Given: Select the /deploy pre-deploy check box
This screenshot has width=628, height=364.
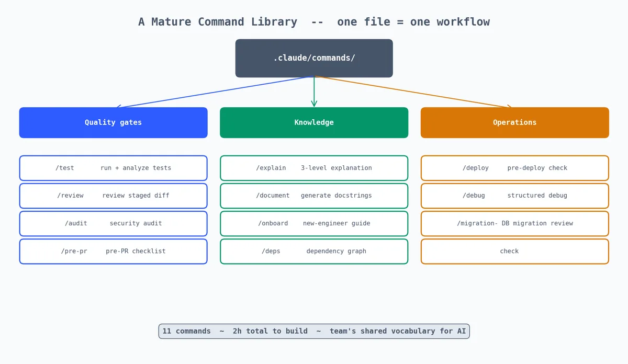Looking at the screenshot, I should [x=515, y=168].
